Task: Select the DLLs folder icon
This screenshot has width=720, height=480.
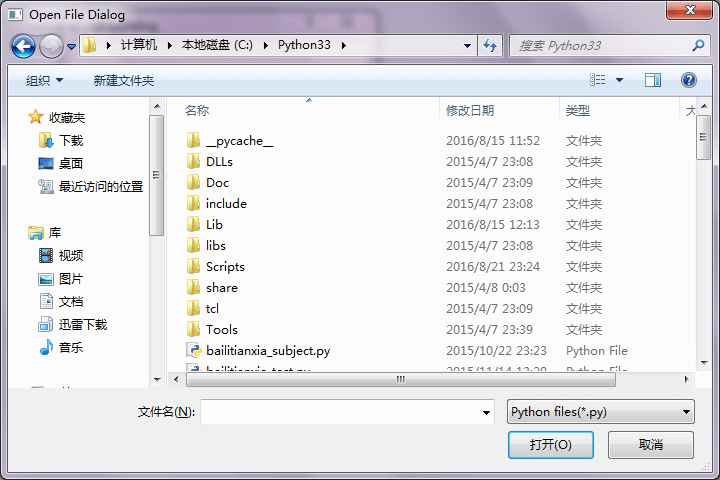Action: click(193, 161)
